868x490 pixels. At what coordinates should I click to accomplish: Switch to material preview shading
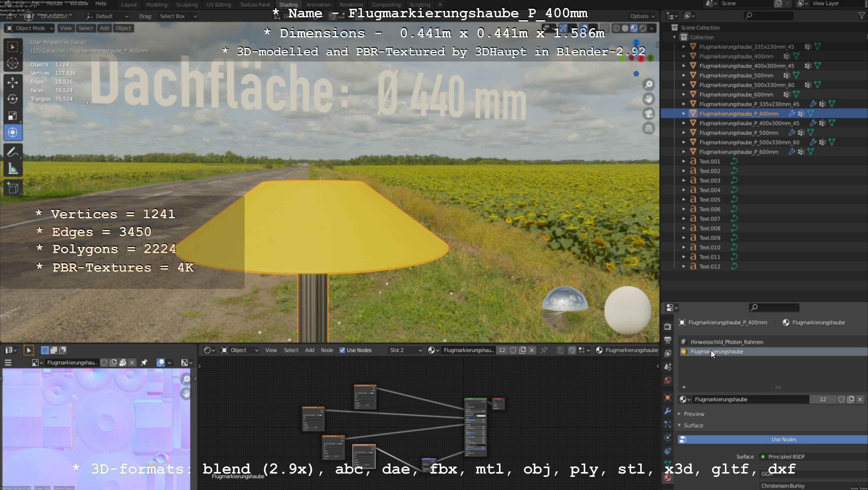[634, 28]
